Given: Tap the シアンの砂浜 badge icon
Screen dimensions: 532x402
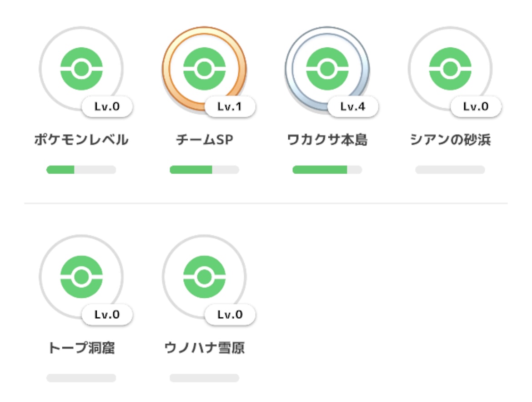Looking at the screenshot, I should tap(450, 69).
